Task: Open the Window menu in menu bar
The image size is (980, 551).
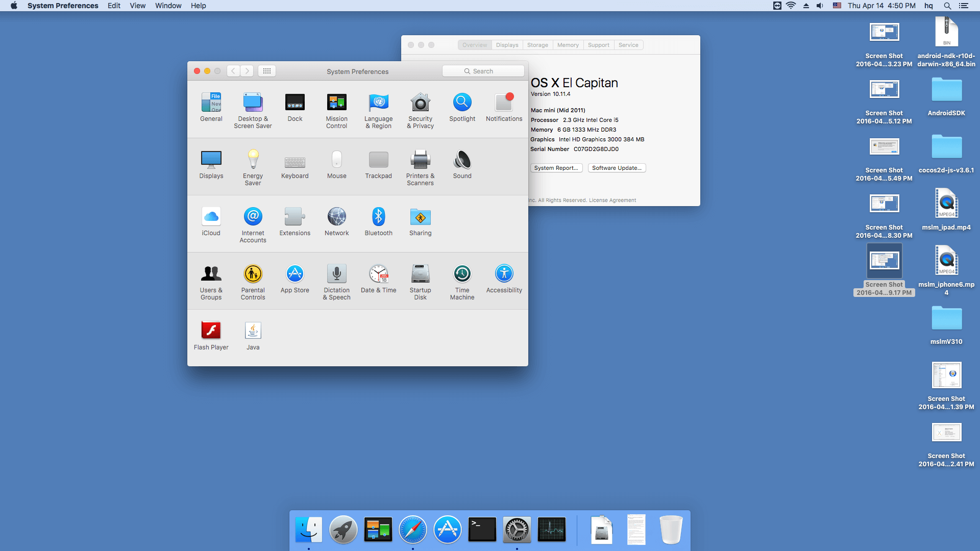Action: [168, 6]
